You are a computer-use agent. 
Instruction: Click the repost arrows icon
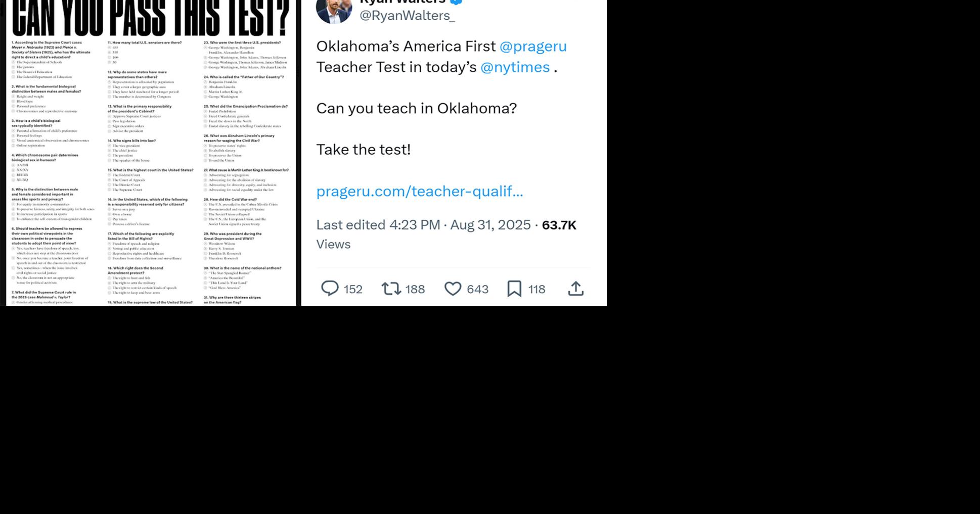click(x=391, y=289)
